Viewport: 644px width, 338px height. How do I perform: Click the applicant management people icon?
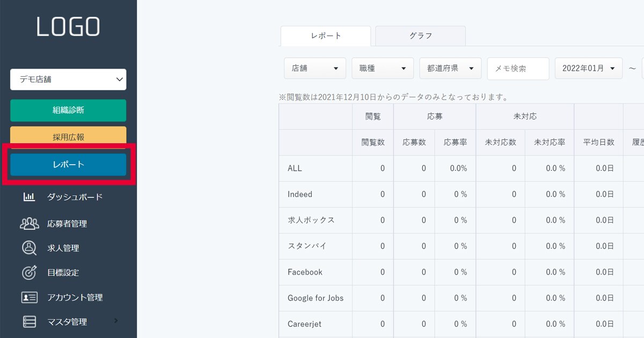[29, 223]
